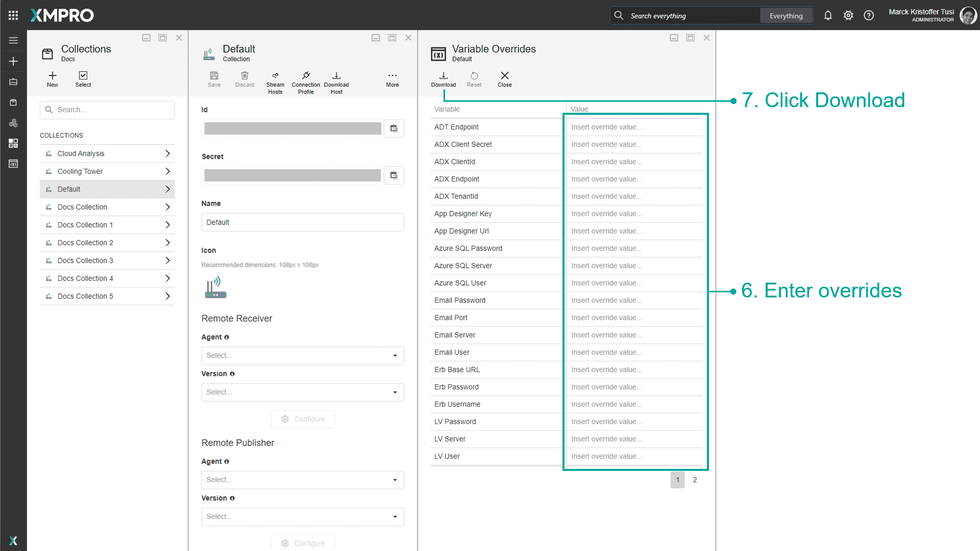Click ADT Endpoint override value field

(x=633, y=127)
